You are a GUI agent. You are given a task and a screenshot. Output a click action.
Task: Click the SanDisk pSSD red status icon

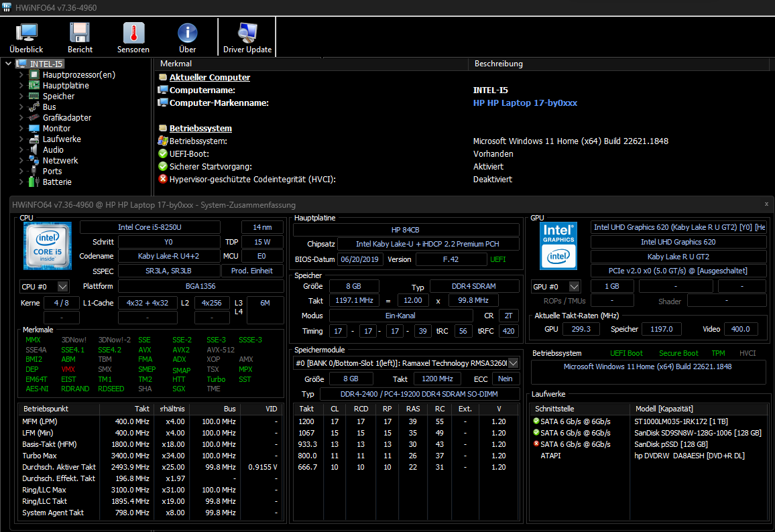tap(536, 444)
